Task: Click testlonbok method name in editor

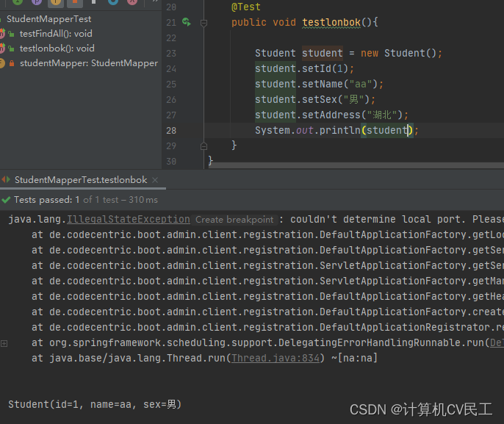Action: 331,22
